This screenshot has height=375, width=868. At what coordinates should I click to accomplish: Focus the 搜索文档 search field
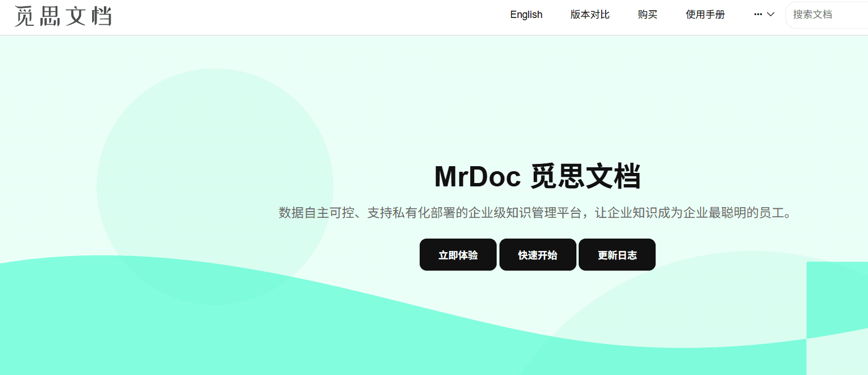pyautogui.click(x=827, y=15)
